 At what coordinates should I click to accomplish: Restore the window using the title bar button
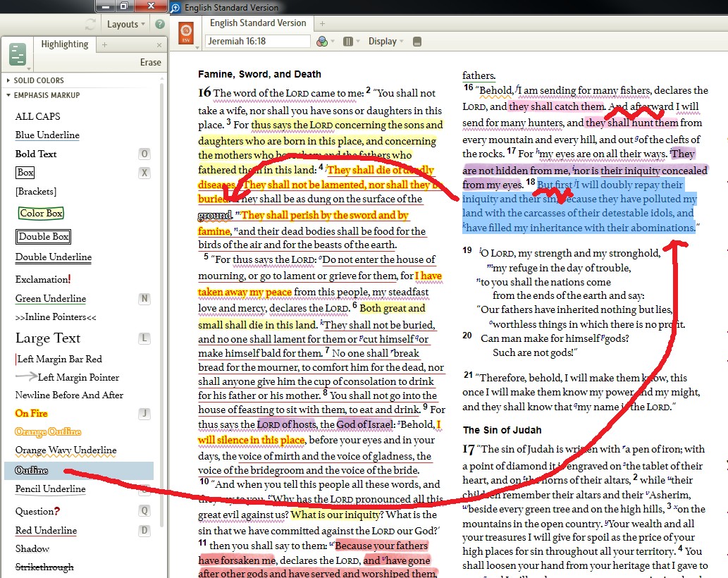point(124,6)
